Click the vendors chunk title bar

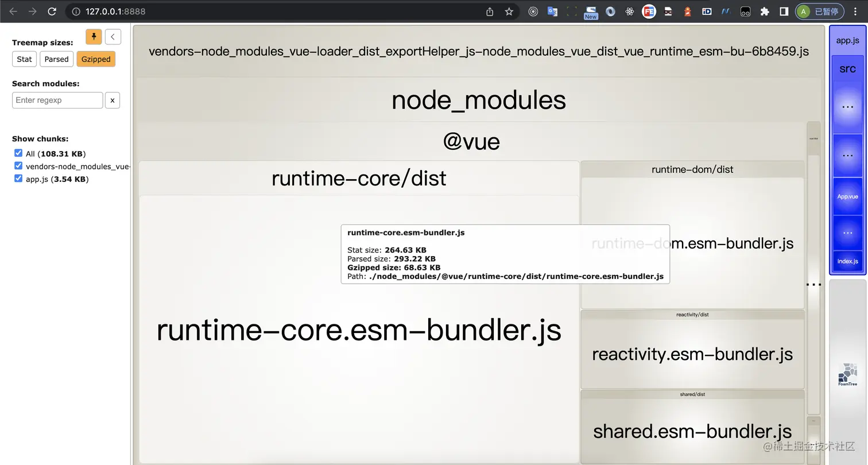[x=479, y=52]
